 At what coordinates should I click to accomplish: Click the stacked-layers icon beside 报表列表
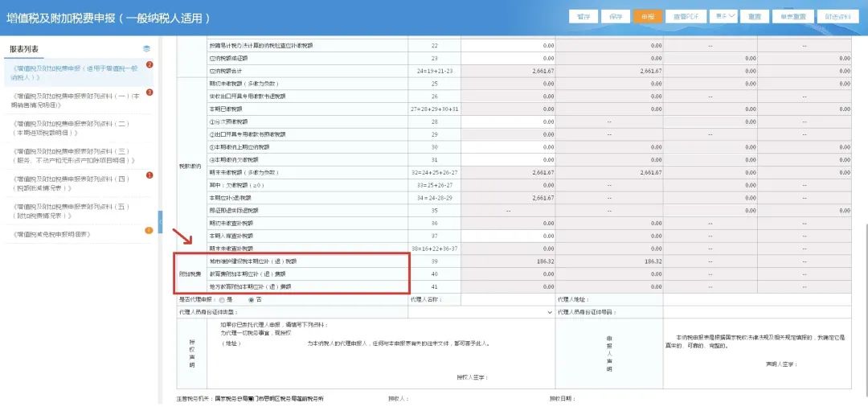146,49
